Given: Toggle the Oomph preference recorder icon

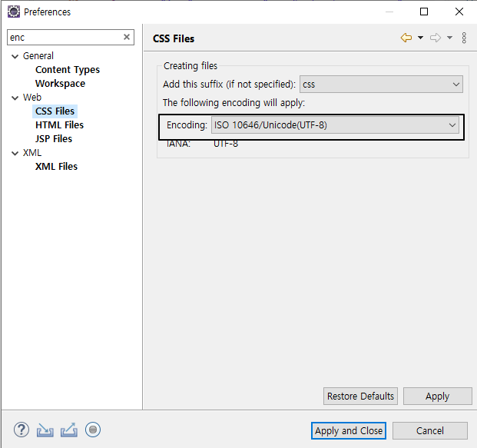Looking at the screenshot, I should (x=93, y=430).
